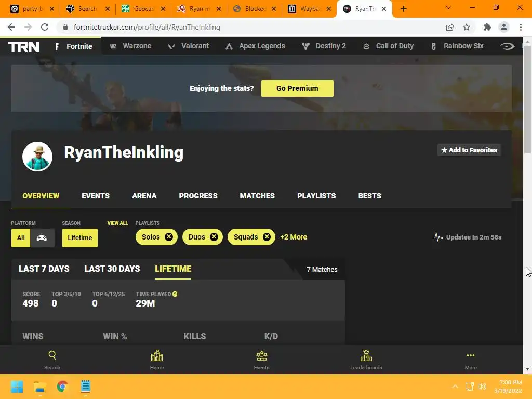Open the Chrome profile button
Image resolution: width=532 pixels, height=399 pixels.
[504, 27]
